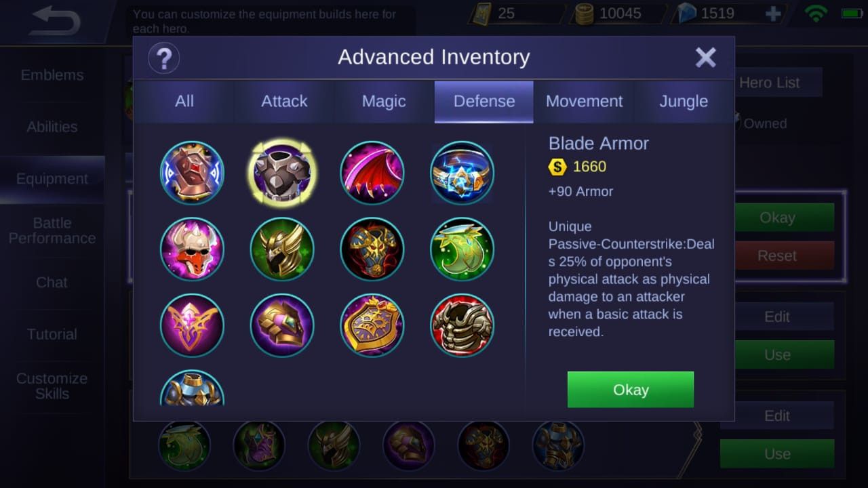Tap the plus icon to add diamonds
The image size is (868, 488).
click(773, 14)
